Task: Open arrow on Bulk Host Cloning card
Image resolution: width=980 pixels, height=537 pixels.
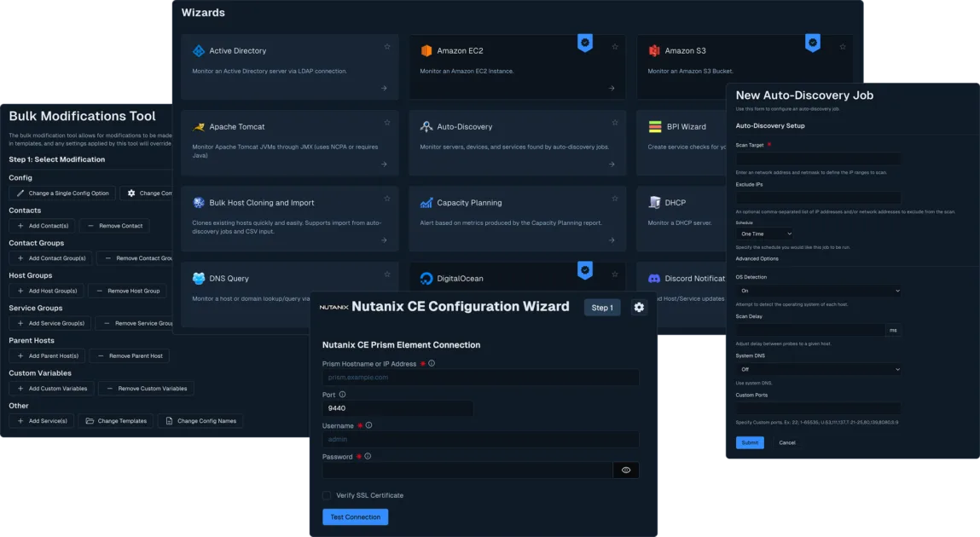Action: (x=384, y=240)
